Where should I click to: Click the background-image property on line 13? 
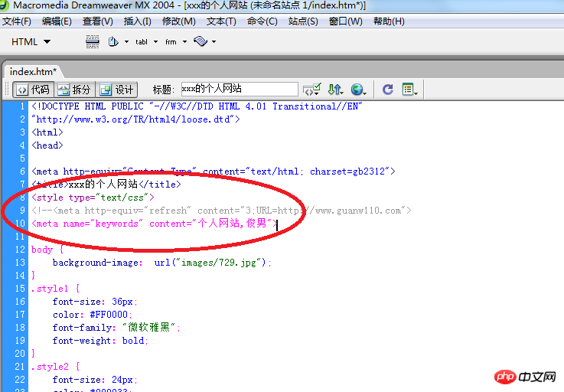click(97, 263)
